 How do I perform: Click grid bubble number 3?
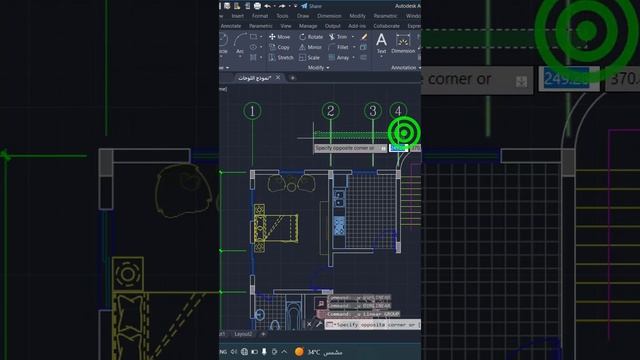point(373,111)
